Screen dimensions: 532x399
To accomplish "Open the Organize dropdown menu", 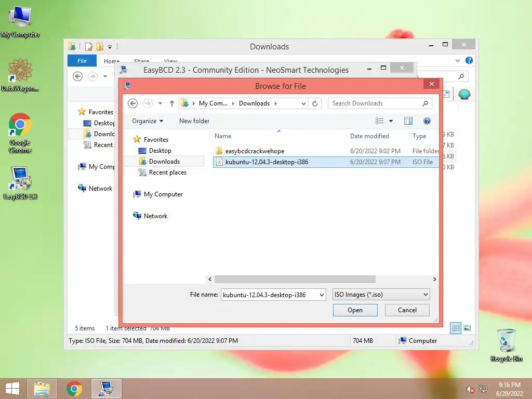I will 148,121.
